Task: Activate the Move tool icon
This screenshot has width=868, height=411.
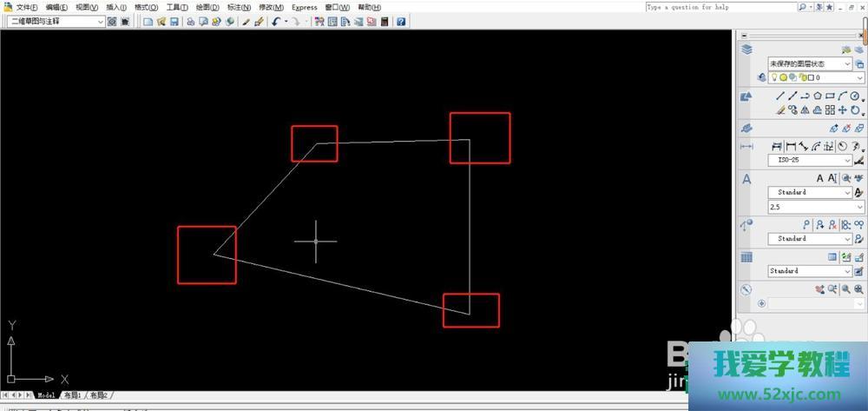Action: tap(842, 110)
